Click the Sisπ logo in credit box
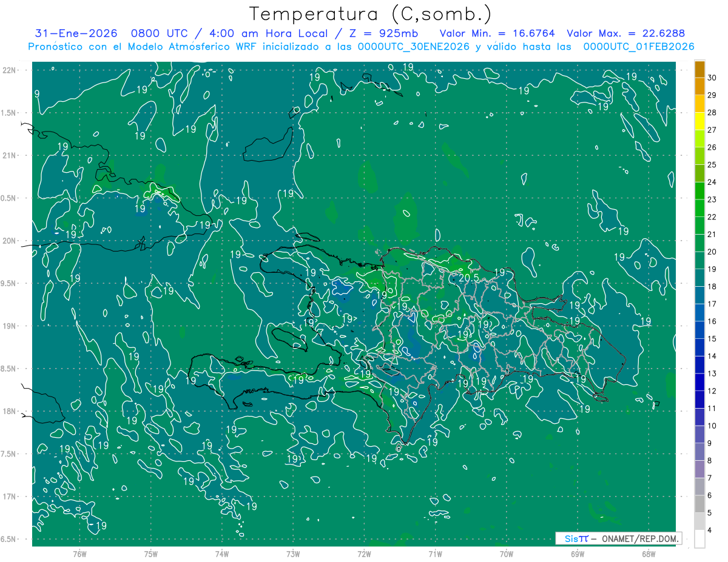Viewport: 728px width, 562px height. pyautogui.click(x=576, y=538)
